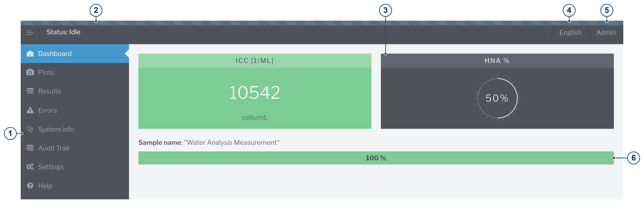Click the Dashboard gauge icon
The height and width of the screenshot is (220, 644).
point(30,53)
